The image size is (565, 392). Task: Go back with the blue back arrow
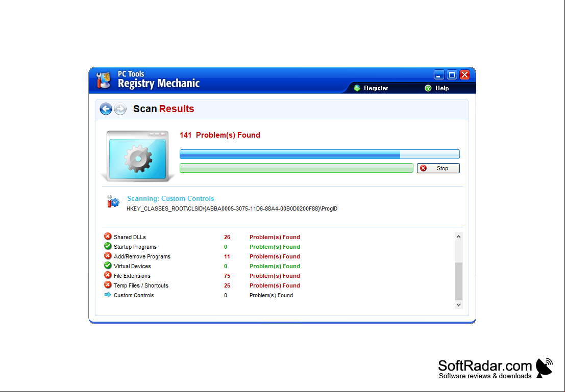coord(106,109)
